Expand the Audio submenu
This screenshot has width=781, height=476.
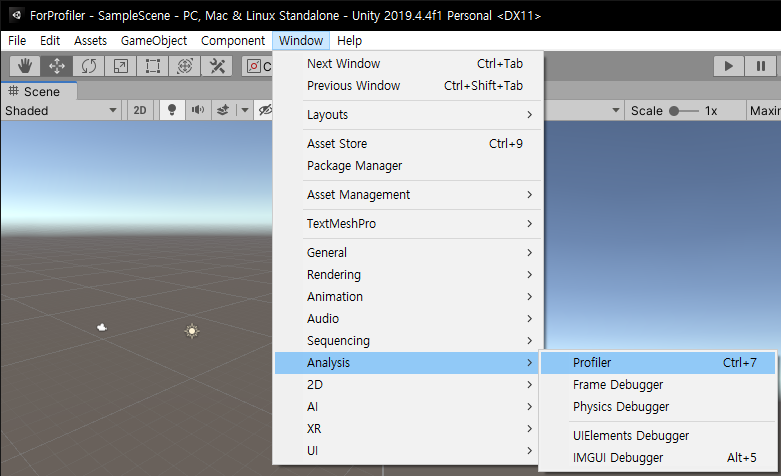point(408,319)
